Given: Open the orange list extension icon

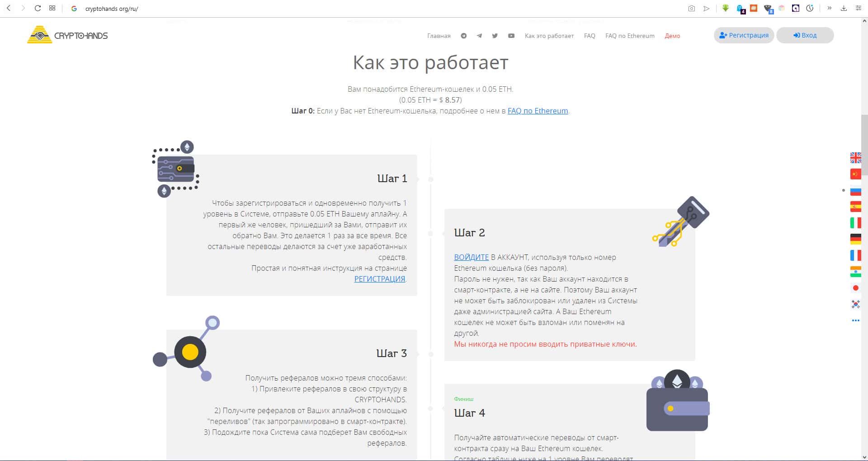Looking at the screenshot, I should pos(754,8).
